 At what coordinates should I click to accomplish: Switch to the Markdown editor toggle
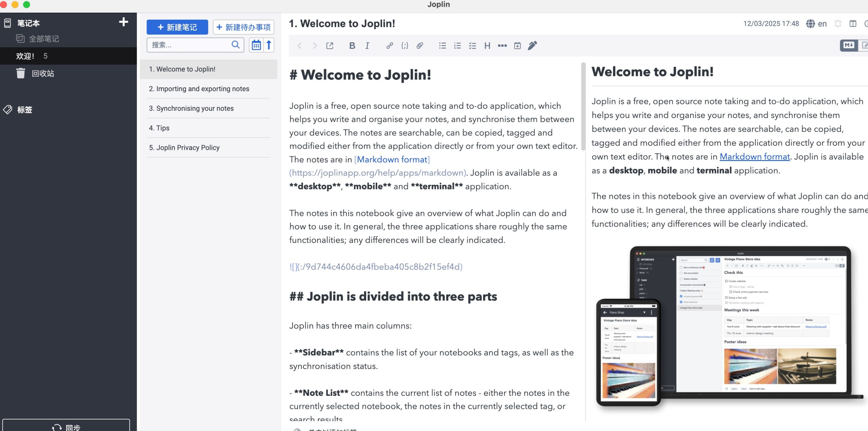coord(849,45)
